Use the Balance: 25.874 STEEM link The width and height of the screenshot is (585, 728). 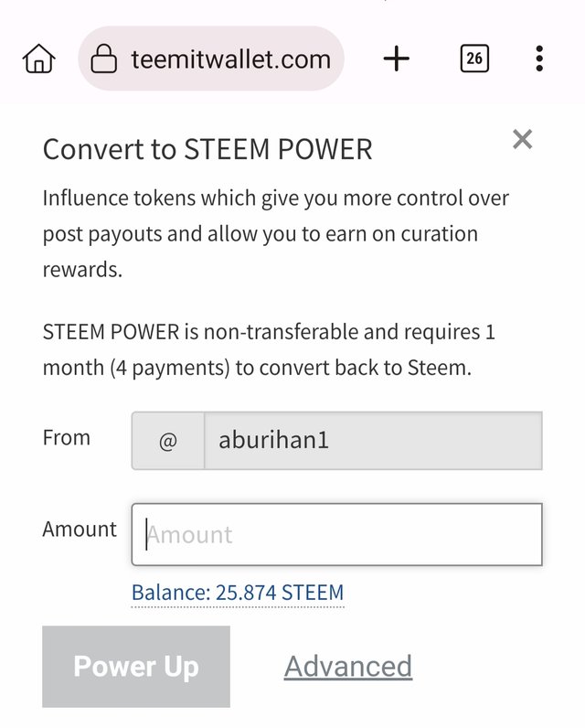click(238, 593)
